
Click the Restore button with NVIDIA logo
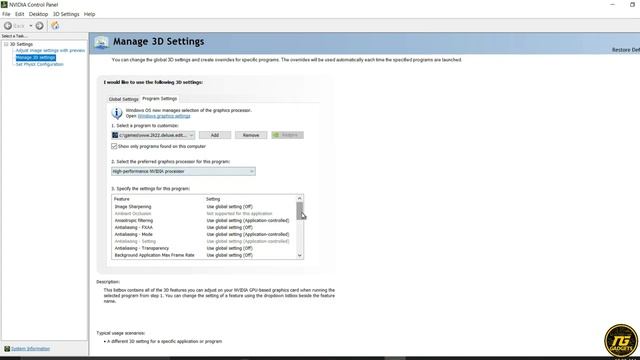[x=287, y=135]
